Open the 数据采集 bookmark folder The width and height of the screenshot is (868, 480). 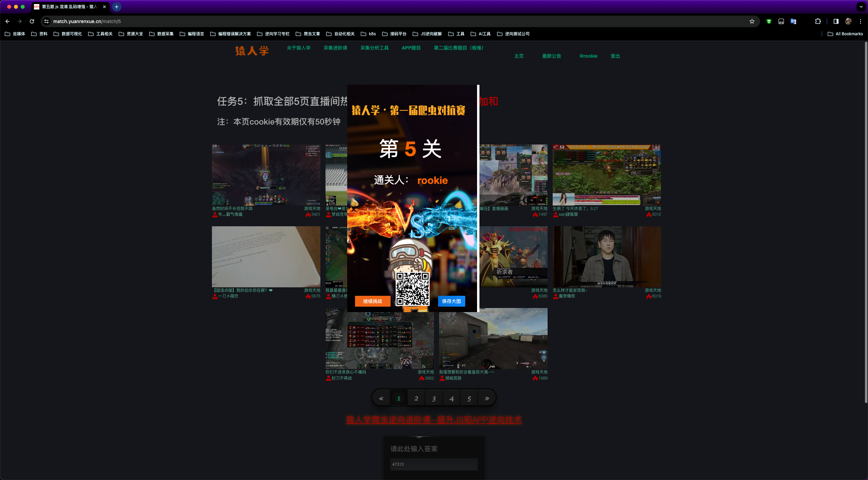[x=161, y=34]
